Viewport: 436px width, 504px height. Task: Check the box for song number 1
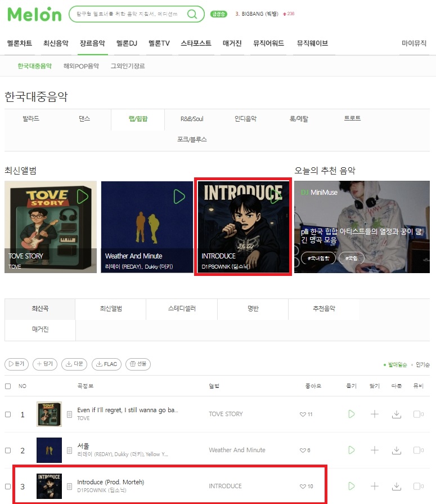(8, 414)
